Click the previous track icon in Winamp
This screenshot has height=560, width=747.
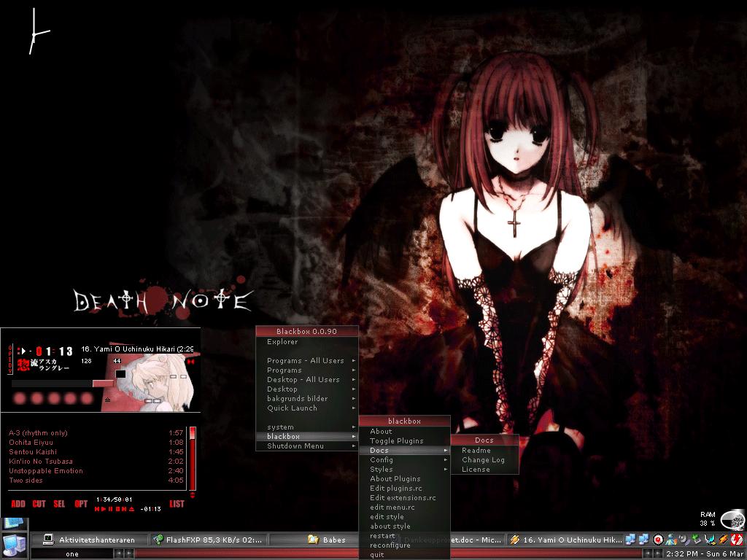point(97,509)
